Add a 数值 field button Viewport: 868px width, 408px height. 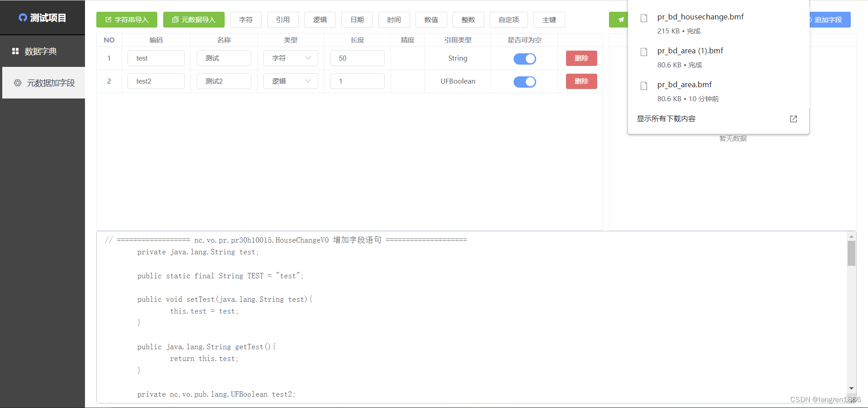point(431,19)
